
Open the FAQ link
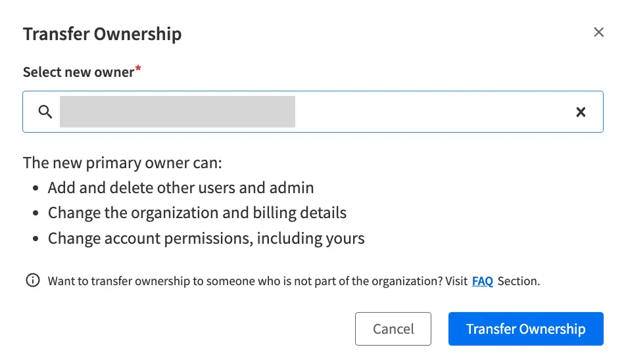(x=483, y=281)
